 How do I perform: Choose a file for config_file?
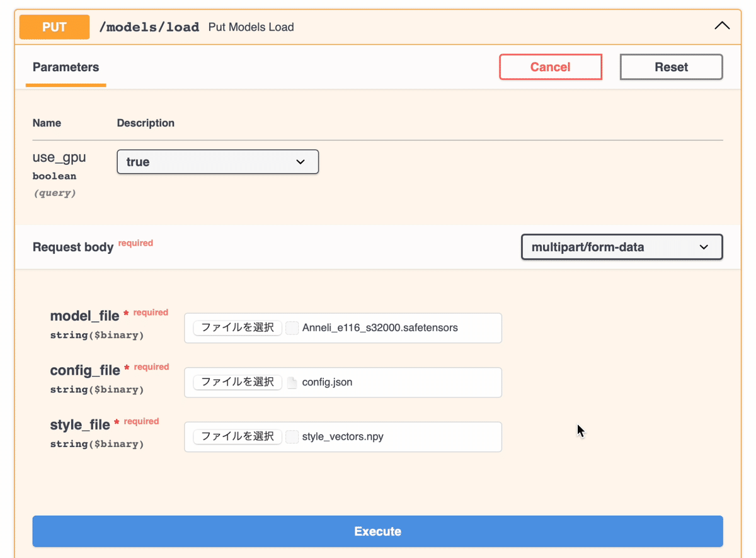238,382
